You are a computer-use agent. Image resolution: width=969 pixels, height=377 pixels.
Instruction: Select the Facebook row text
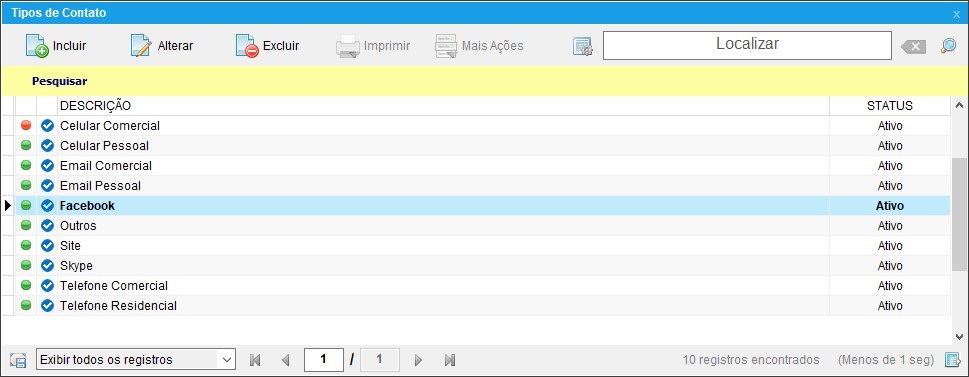[x=87, y=206]
